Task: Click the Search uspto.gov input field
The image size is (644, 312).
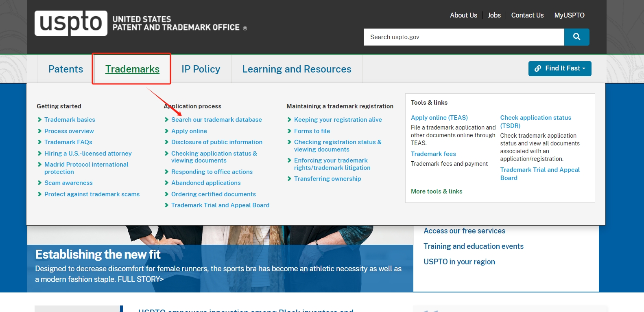Action: point(464,37)
